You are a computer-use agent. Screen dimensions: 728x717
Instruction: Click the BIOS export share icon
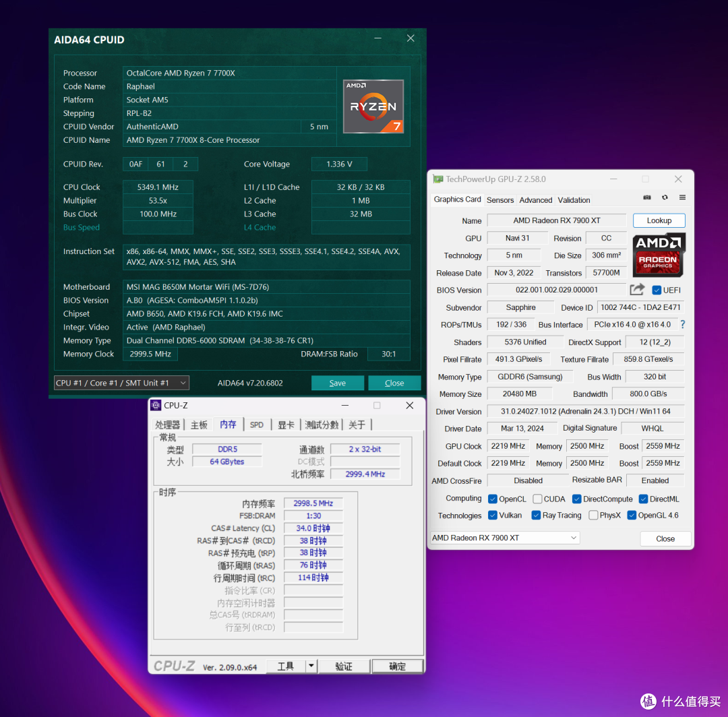pos(637,290)
